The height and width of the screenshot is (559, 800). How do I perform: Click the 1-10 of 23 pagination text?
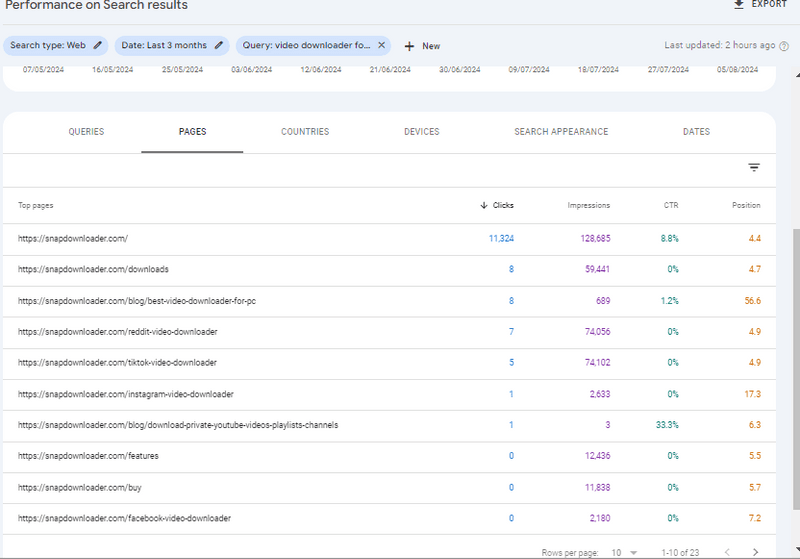680,552
